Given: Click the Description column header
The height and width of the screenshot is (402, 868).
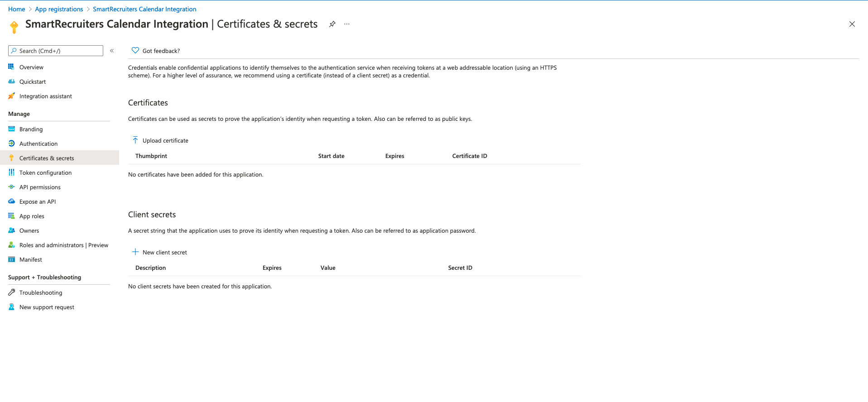Looking at the screenshot, I should (x=151, y=268).
